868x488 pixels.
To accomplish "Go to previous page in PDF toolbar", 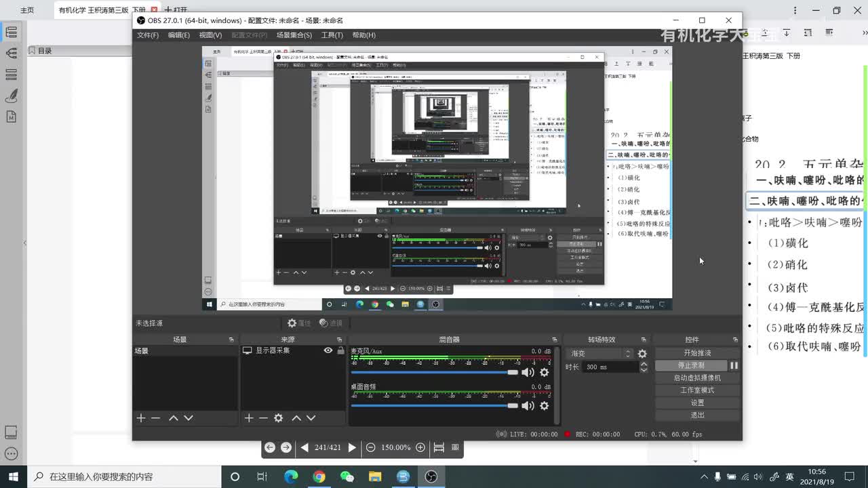I will click(x=304, y=447).
